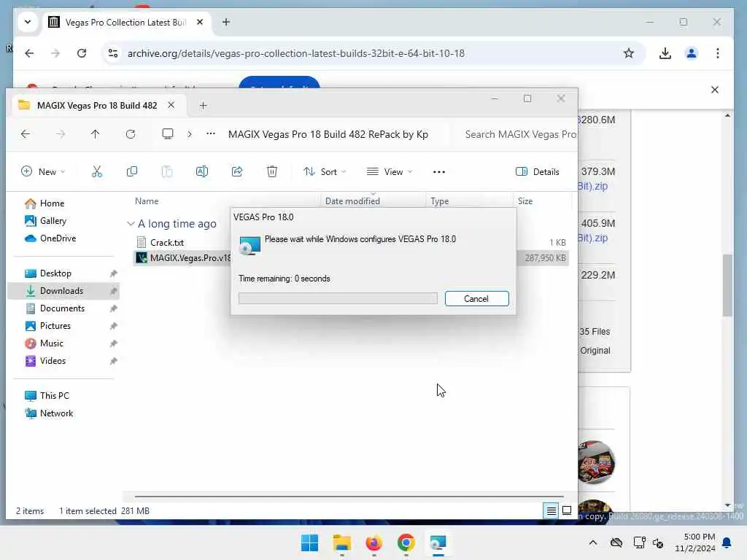This screenshot has width=747, height=560.
Task: Open a new Chrome tab
Action: (x=226, y=22)
